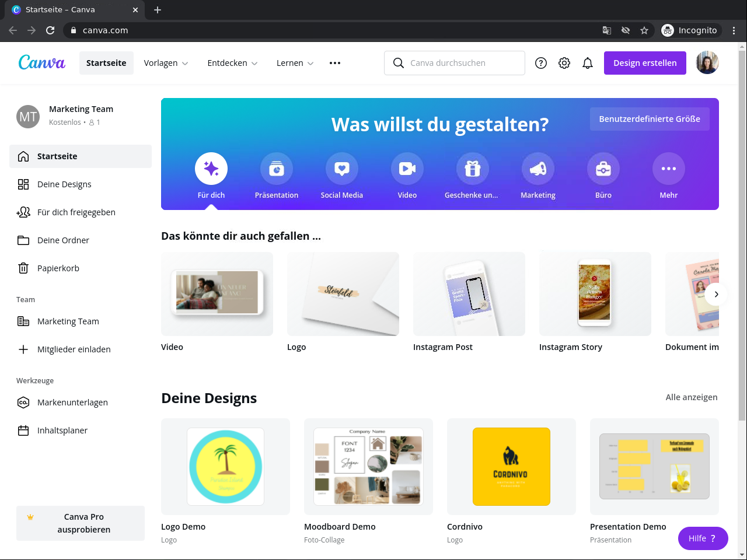This screenshot has height=560, width=747.
Task: Open the Instagram Story template thumbnail
Action: (595, 294)
